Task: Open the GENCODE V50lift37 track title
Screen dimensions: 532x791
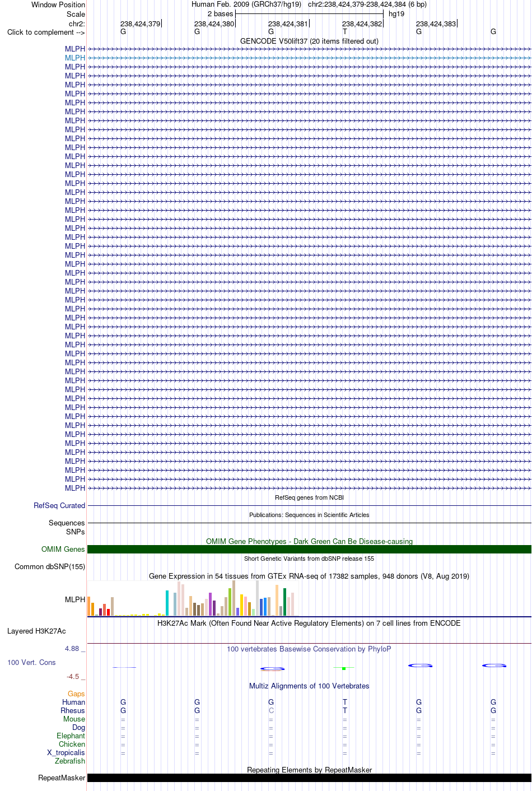Action: click(x=309, y=41)
